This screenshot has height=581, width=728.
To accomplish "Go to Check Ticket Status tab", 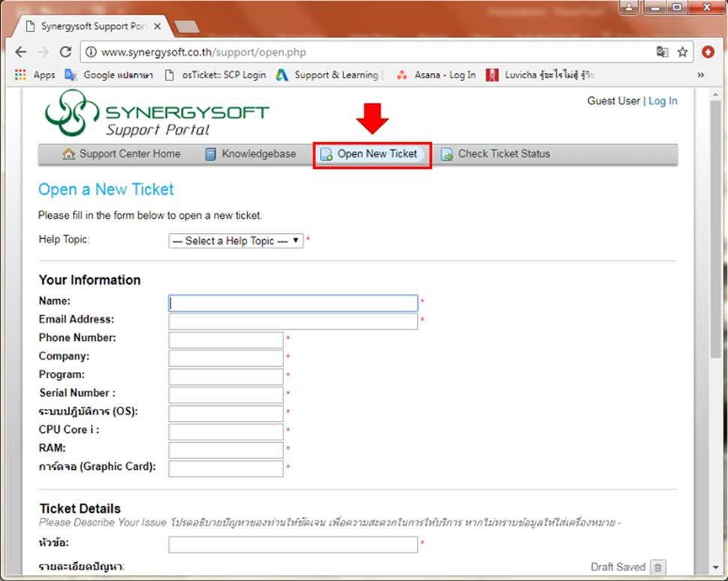I will (x=496, y=154).
